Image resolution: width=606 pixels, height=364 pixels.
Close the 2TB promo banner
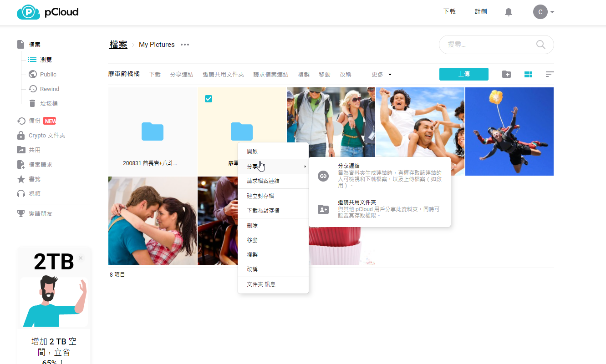[x=81, y=258]
